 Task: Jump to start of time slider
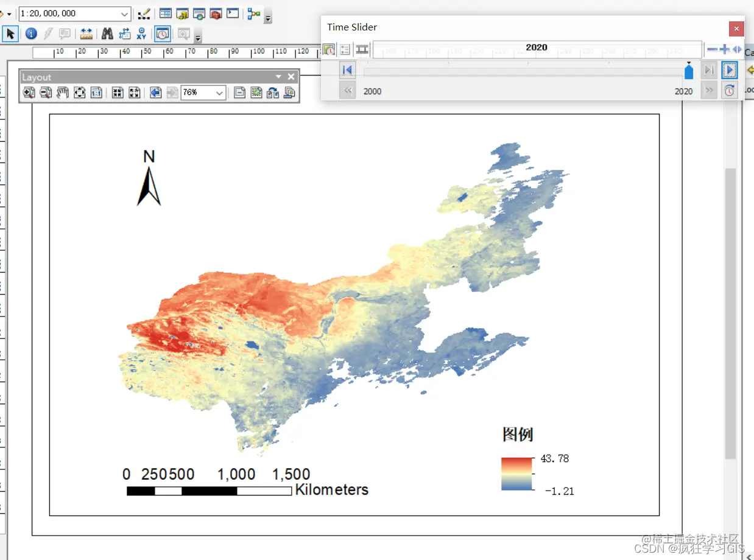[347, 70]
